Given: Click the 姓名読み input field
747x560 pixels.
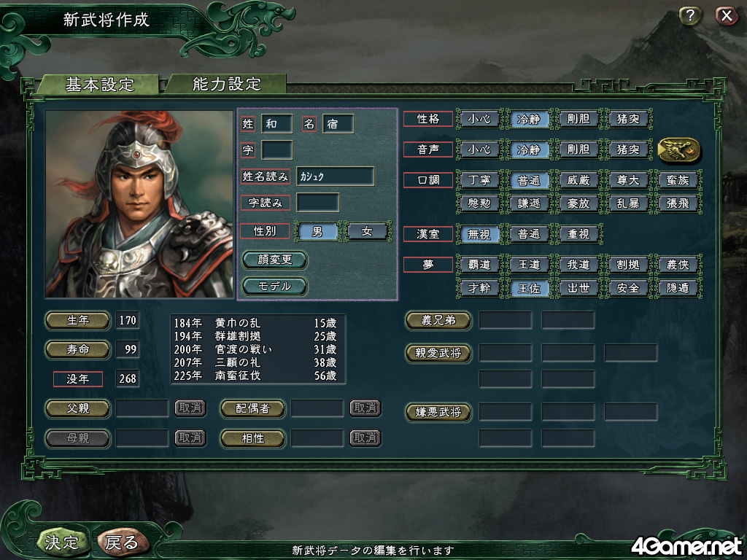Looking at the screenshot, I should (336, 176).
